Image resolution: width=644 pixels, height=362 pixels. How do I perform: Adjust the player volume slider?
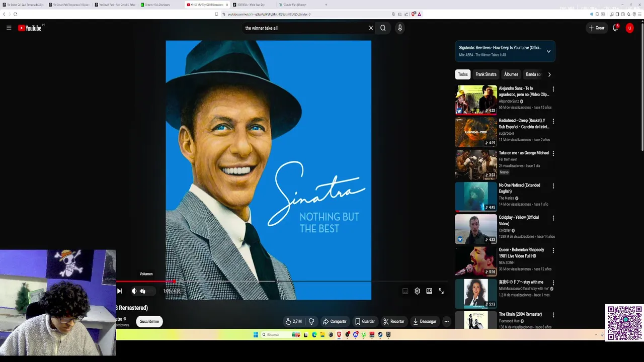(x=146, y=291)
